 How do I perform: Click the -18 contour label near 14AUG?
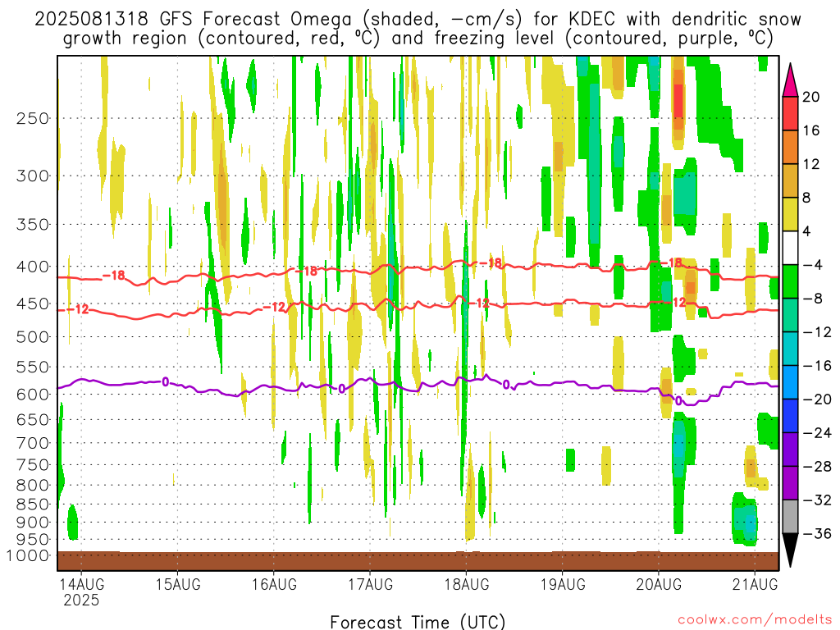pyautogui.click(x=113, y=276)
